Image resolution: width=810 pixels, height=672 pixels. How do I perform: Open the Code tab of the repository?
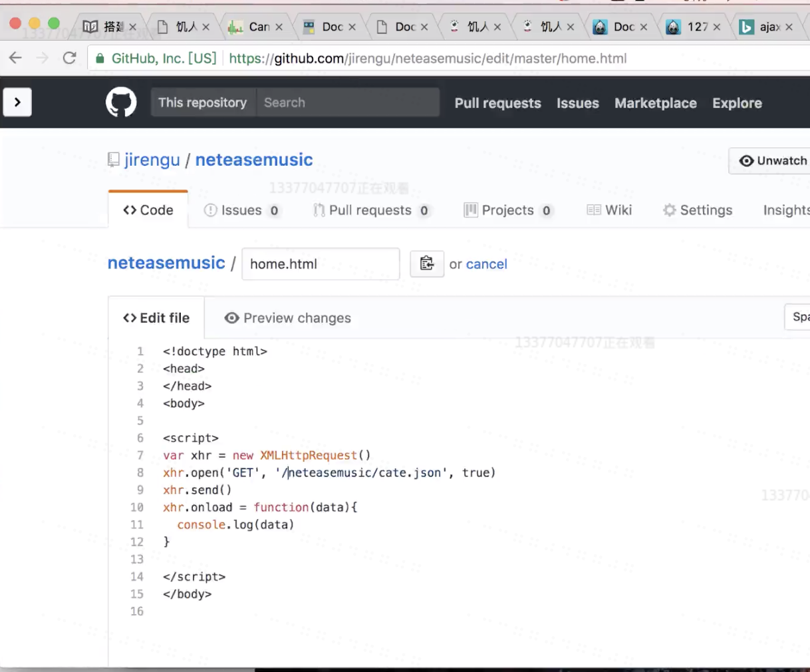click(x=148, y=210)
